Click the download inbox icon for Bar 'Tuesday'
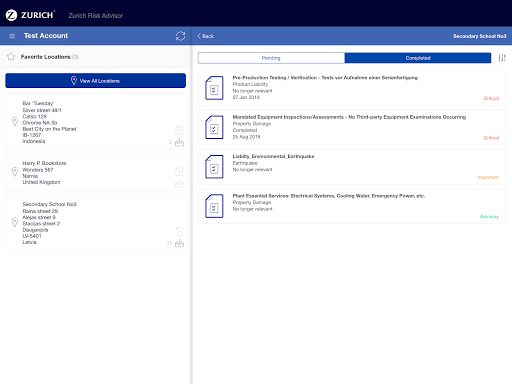This screenshot has width=512, height=384. [x=179, y=142]
